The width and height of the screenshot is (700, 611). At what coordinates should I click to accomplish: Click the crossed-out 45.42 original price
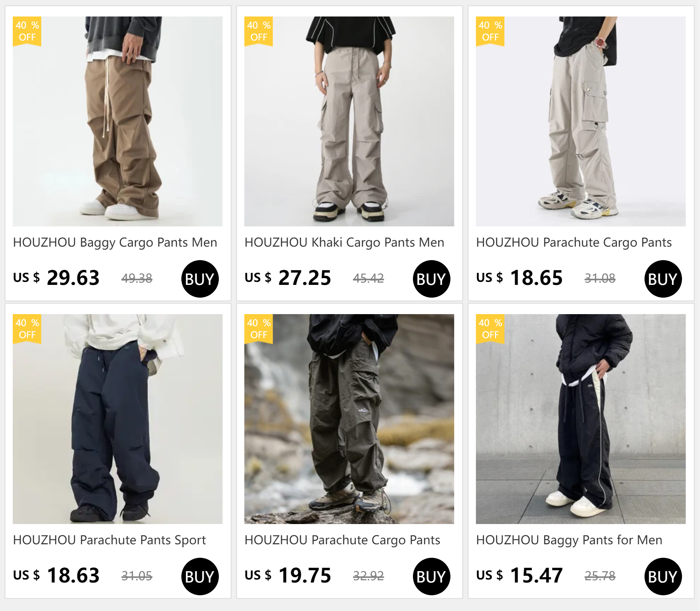[x=368, y=278]
